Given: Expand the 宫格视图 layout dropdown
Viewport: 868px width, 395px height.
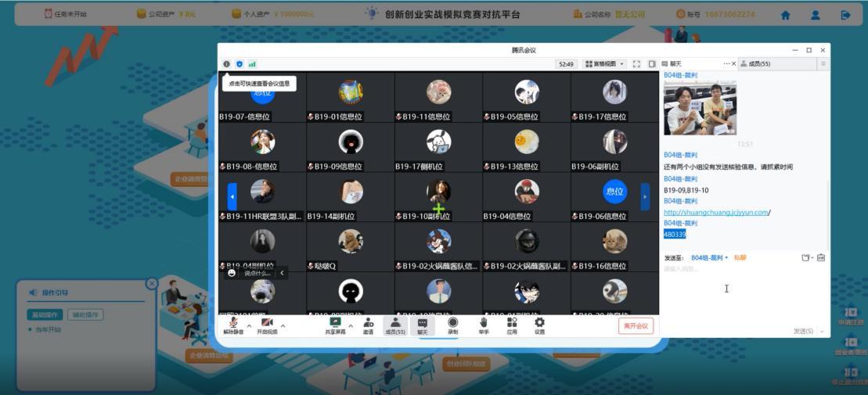Looking at the screenshot, I should 605,64.
